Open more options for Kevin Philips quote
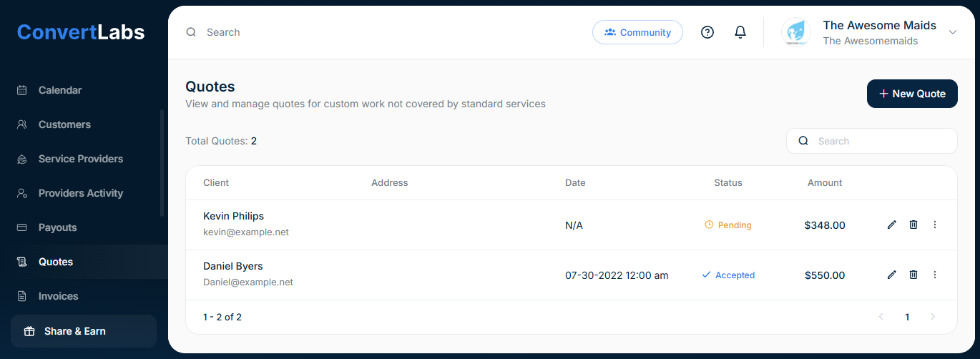The width and height of the screenshot is (980, 359). point(935,225)
